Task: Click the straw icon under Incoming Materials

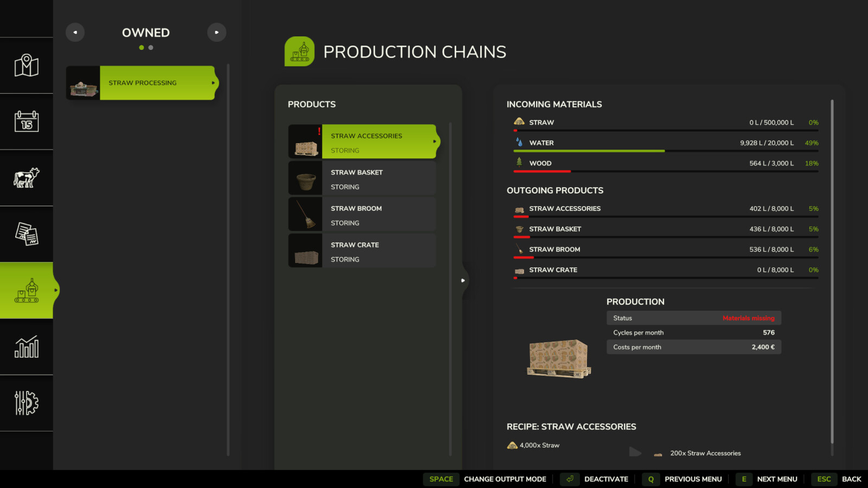Action: [x=518, y=122]
